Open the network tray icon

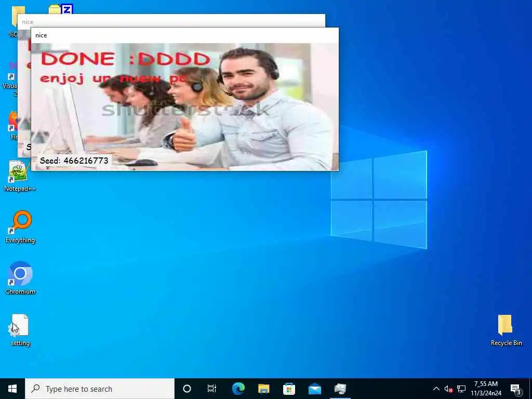(x=461, y=389)
